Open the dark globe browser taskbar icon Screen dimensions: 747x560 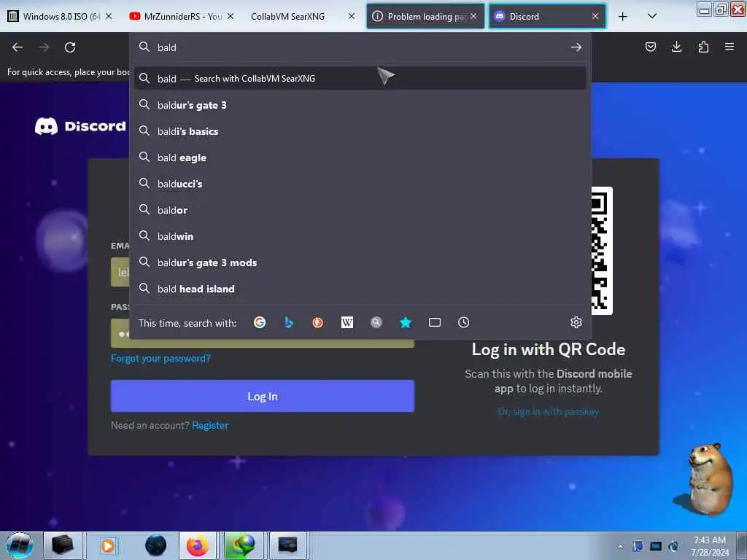[x=156, y=545]
